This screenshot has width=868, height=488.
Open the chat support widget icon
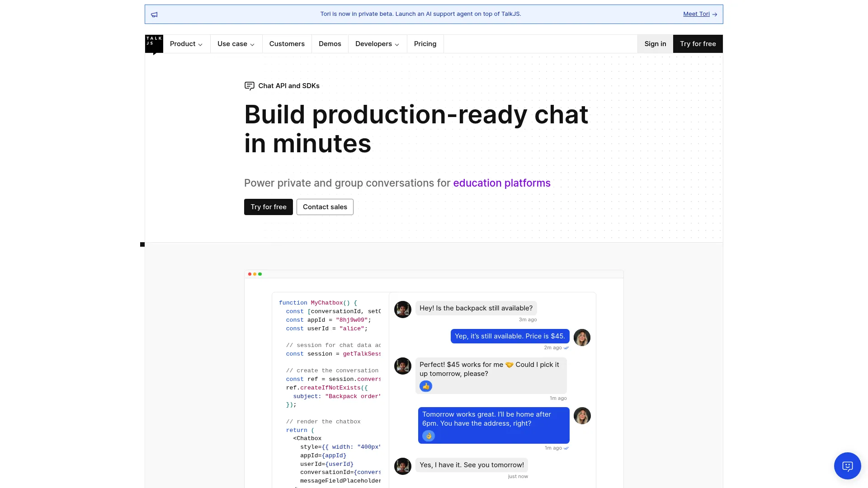point(847,466)
